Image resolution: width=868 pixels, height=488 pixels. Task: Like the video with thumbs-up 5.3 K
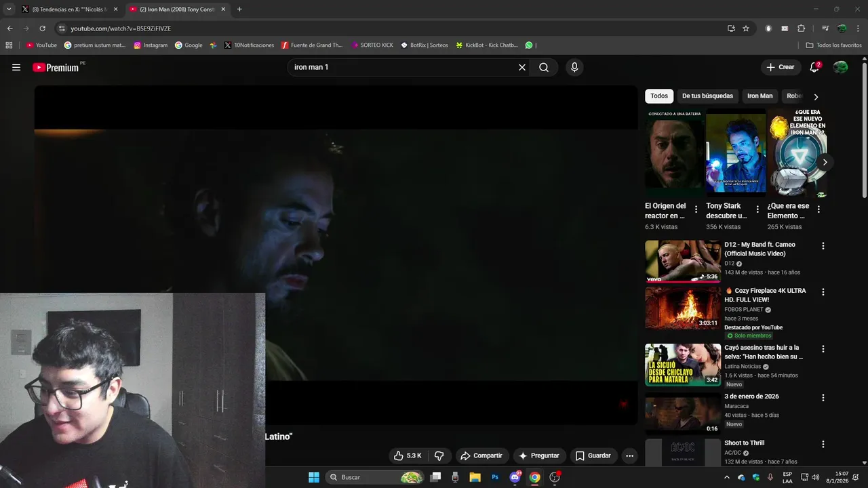(408, 455)
